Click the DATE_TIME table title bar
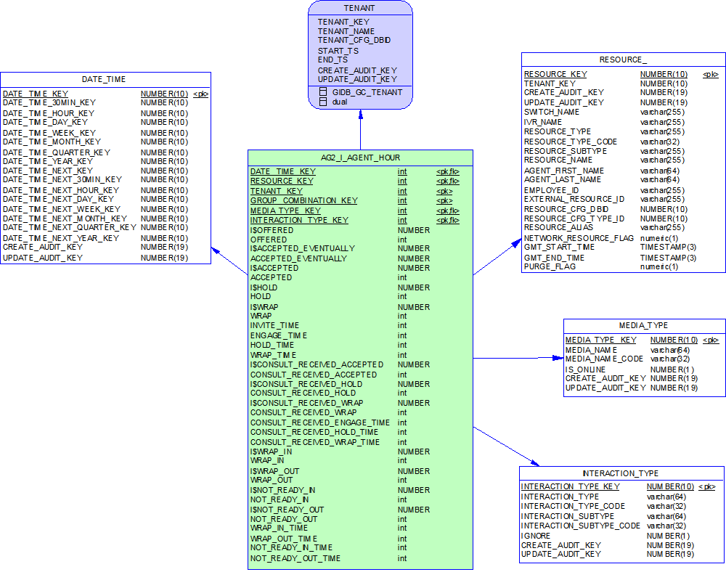The height and width of the screenshot is (588, 726). click(x=105, y=79)
